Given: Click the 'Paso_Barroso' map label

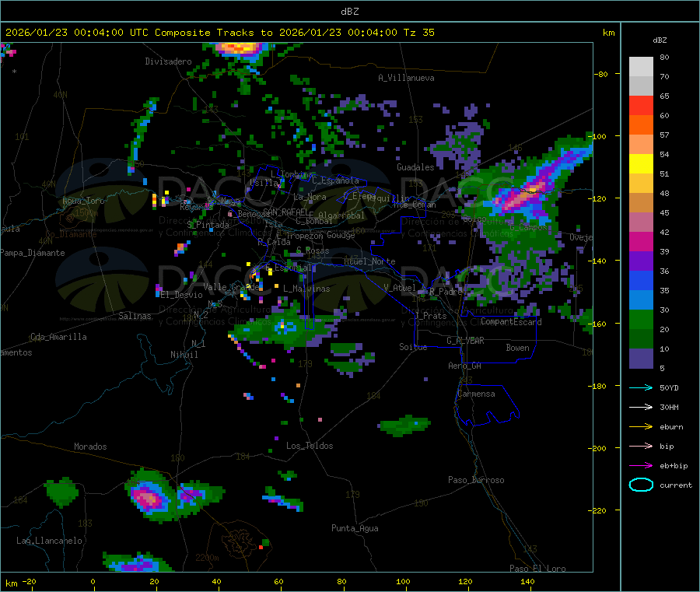Looking at the screenshot, I should 476,480.
